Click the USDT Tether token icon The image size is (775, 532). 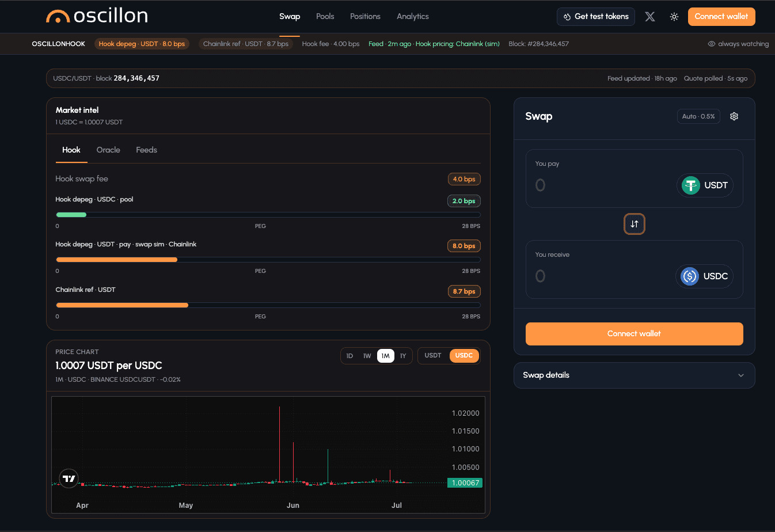point(691,185)
